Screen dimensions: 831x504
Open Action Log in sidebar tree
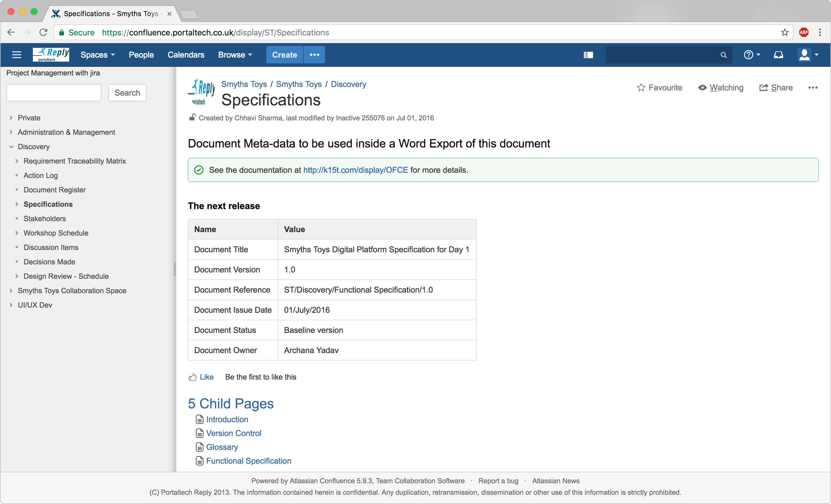[x=41, y=175]
